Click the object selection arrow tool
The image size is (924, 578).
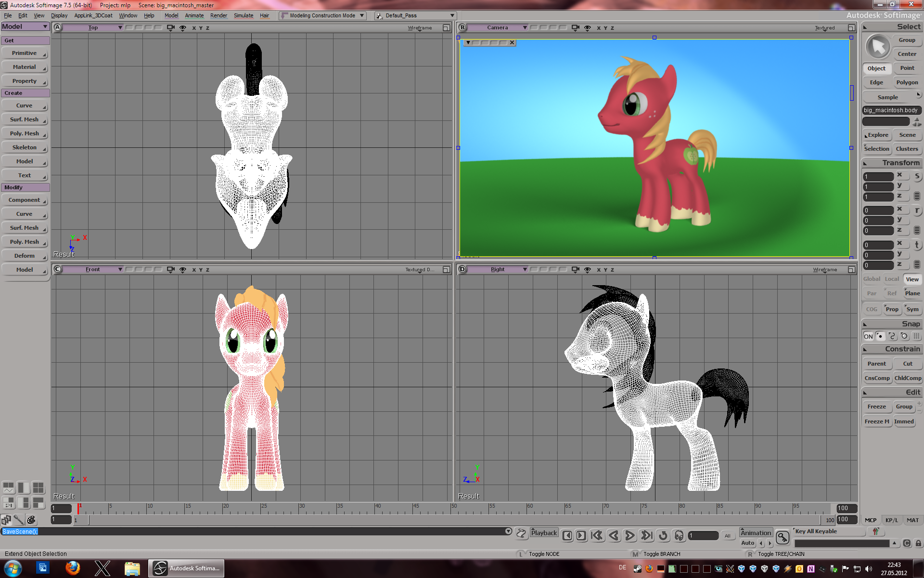(x=878, y=47)
